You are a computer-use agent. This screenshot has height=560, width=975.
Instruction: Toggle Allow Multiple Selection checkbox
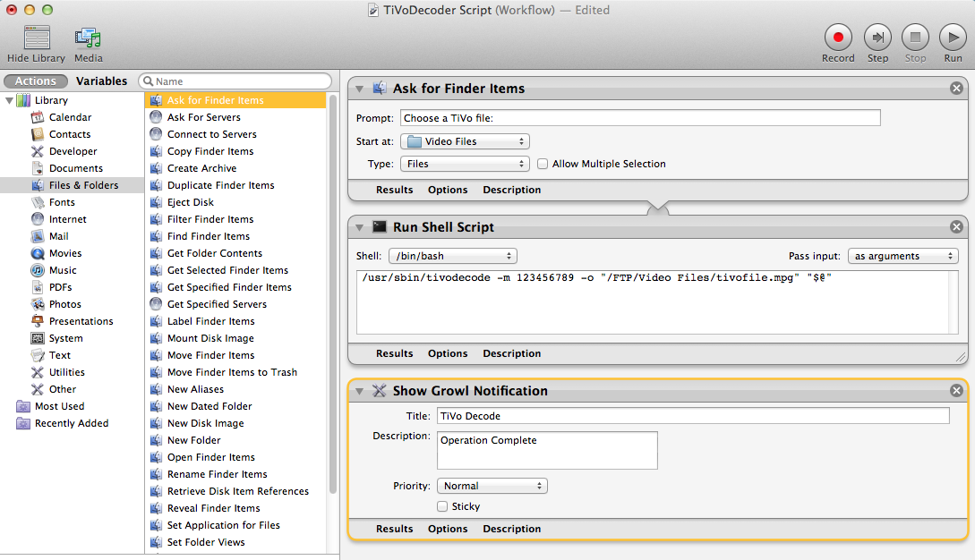pyautogui.click(x=543, y=164)
